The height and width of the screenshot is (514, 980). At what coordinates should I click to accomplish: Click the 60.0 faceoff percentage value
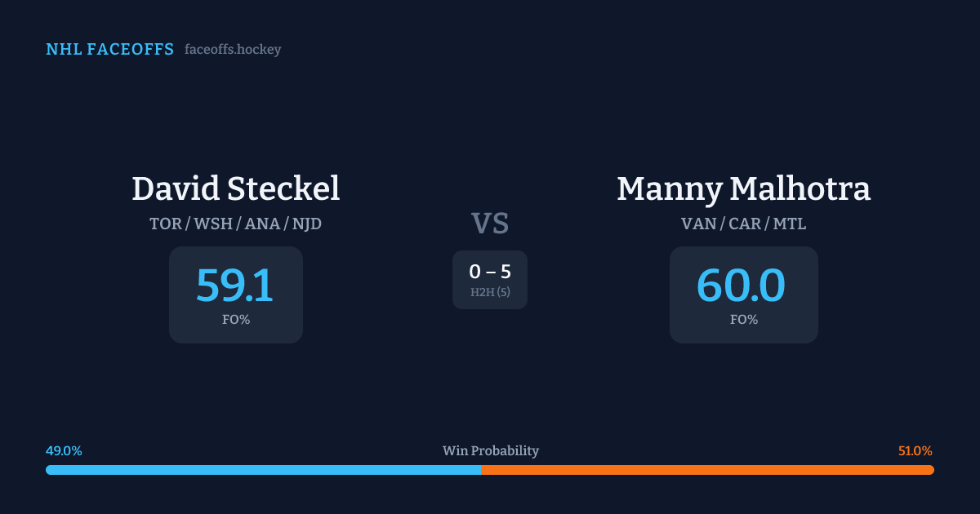click(x=741, y=286)
